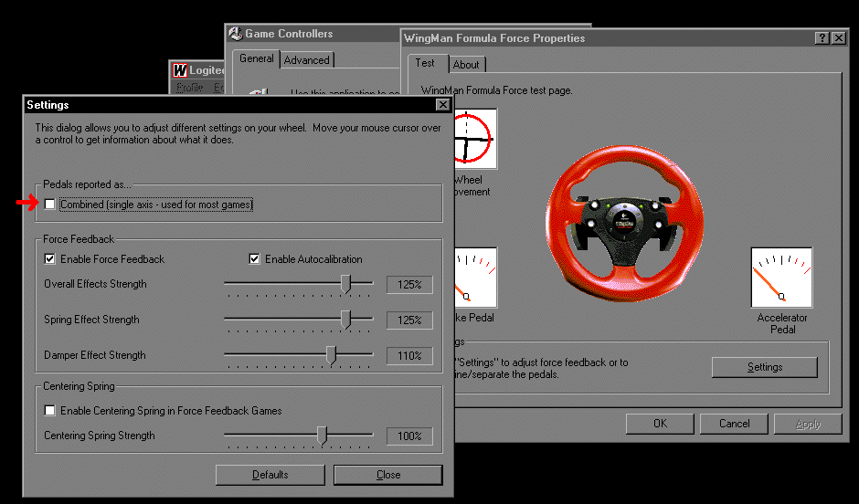This screenshot has width=859, height=504.
Task: Click the Spring Effect Strength slider thumb
Action: pyautogui.click(x=345, y=320)
